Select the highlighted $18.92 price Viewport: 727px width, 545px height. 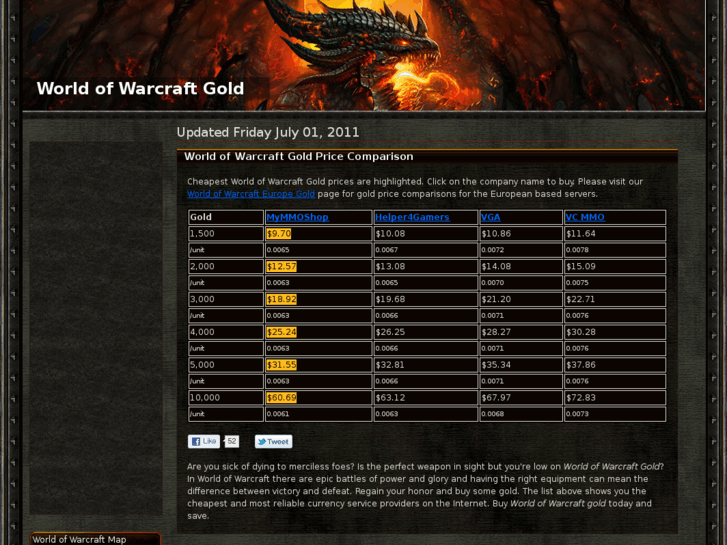281,299
